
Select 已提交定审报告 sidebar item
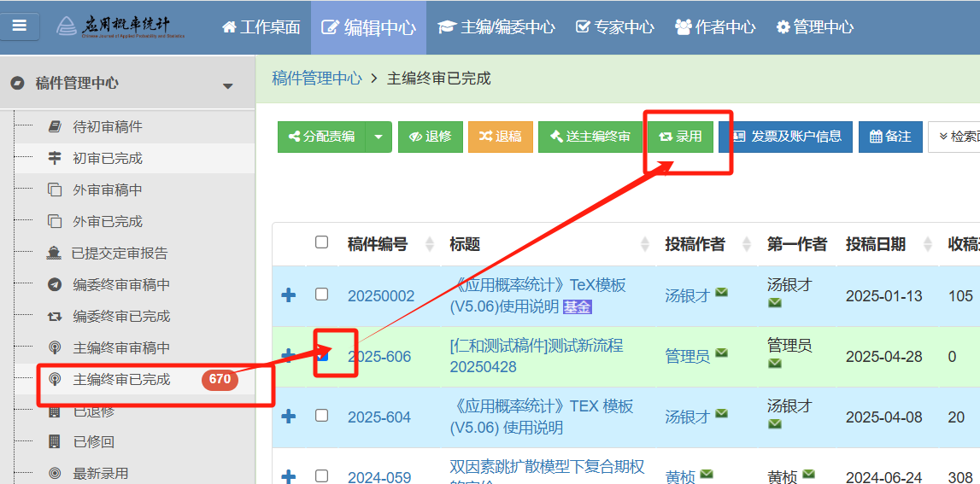(120, 254)
